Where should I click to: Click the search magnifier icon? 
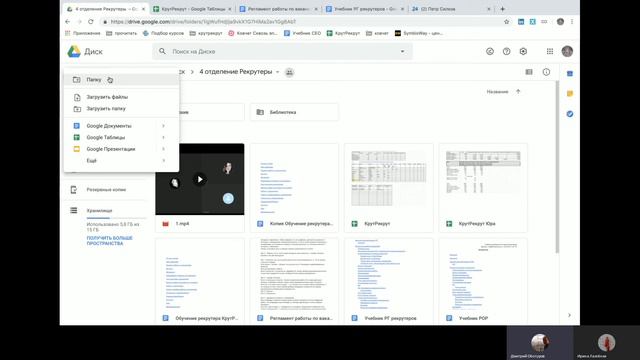(x=162, y=51)
